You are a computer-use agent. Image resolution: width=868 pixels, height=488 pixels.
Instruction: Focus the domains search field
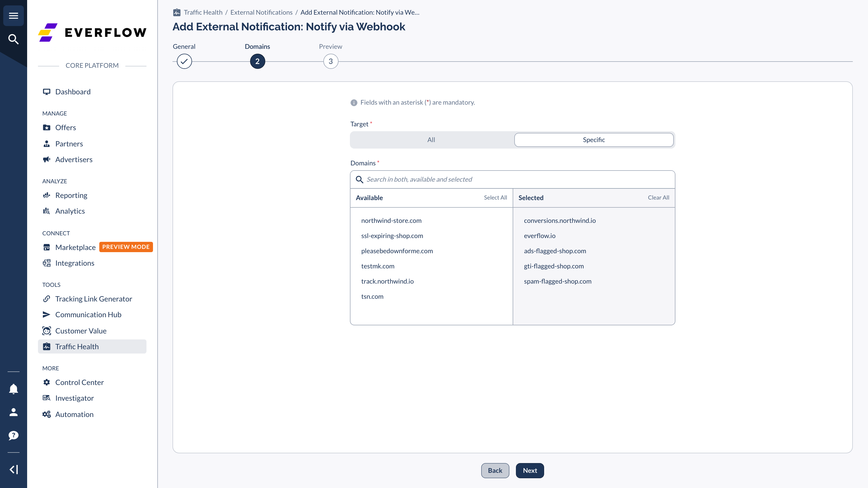click(512, 179)
